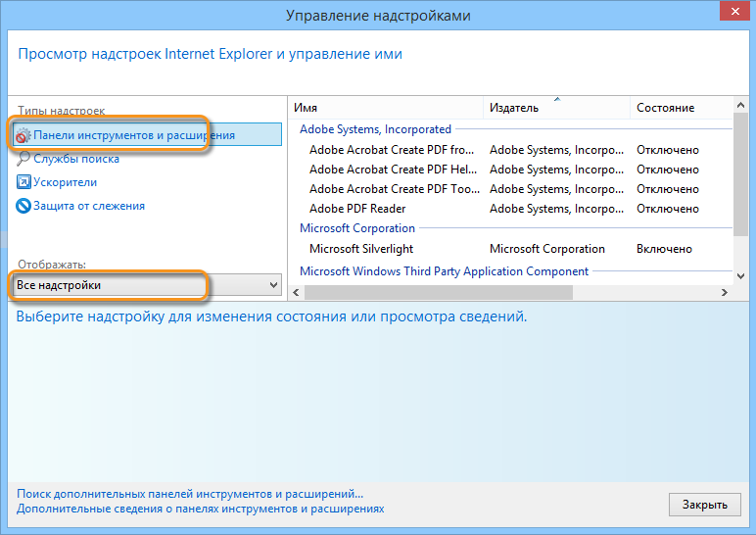756x535 pixels.
Task: Select the Adobe PDF Reader add-on
Action: pyautogui.click(x=511, y=209)
